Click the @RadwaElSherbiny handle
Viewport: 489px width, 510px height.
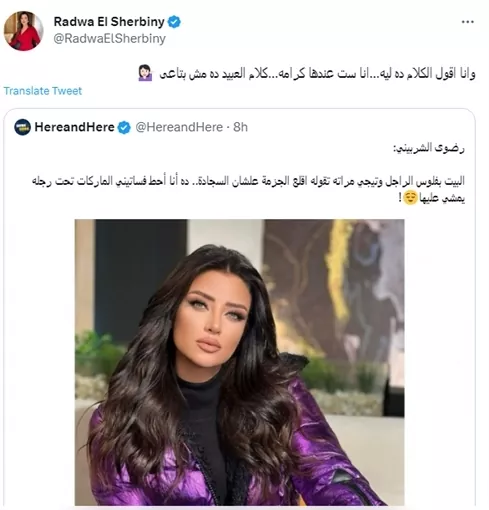click(109, 39)
